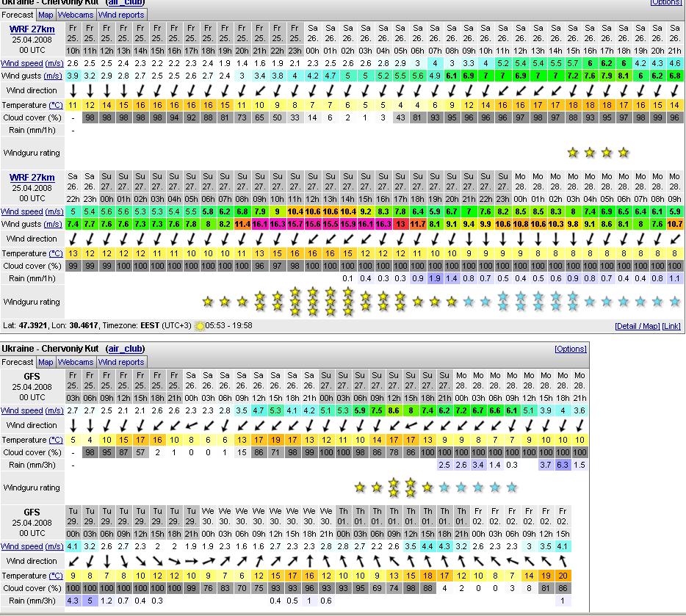The image size is (686, 616).
Task: Click the sun icon beside sunrise time 05:53
Action: [199, 325]
